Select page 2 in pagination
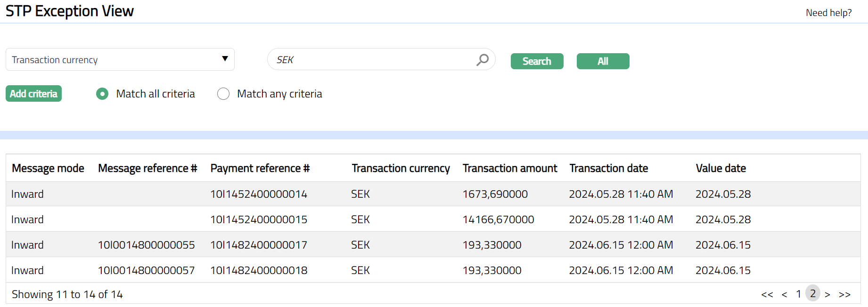 click(x=813, y=293)
